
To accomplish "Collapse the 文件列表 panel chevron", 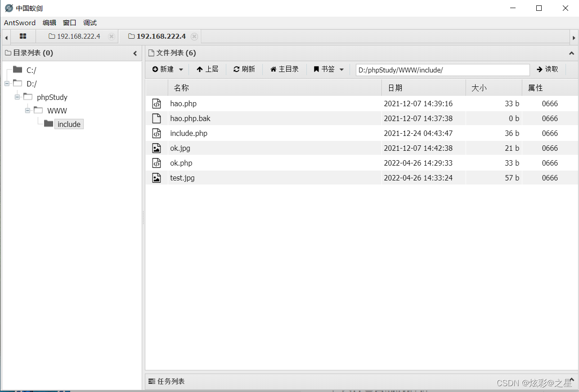I will 572,53.
